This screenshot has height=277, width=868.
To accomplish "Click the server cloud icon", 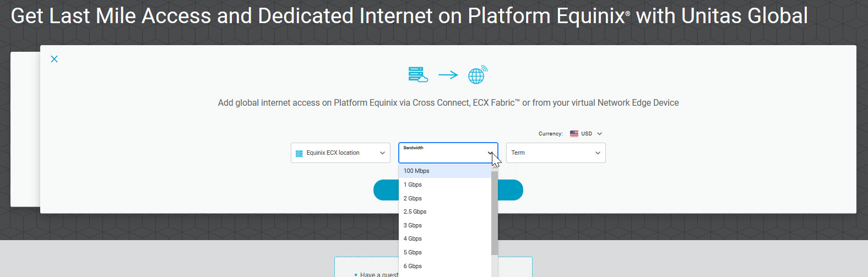I will [418, 75].
